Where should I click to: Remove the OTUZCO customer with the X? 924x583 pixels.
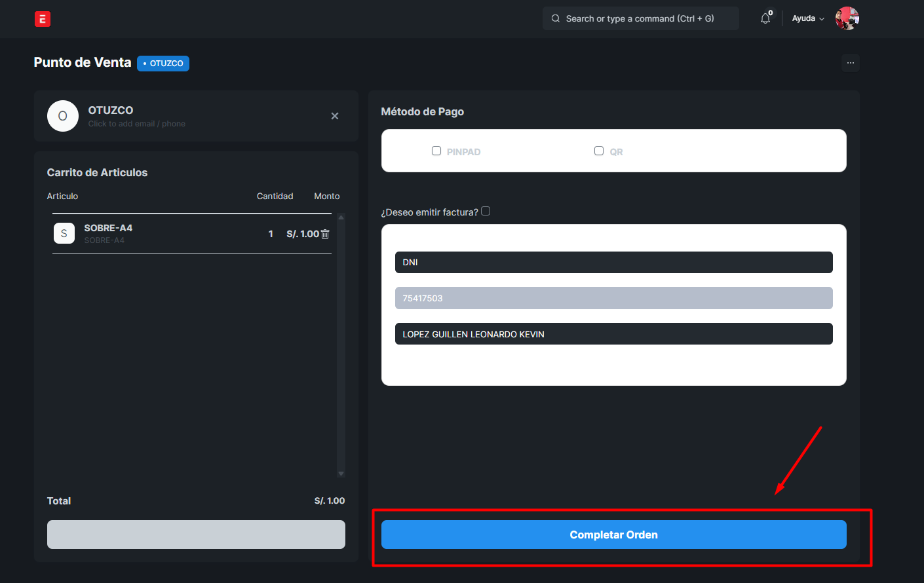click(335, 116)
